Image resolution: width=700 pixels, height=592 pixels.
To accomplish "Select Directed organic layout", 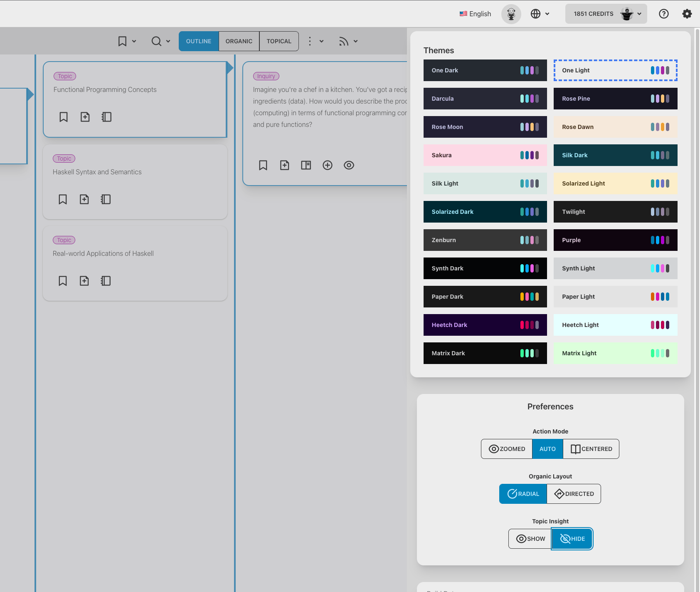I will coord(574,494).
